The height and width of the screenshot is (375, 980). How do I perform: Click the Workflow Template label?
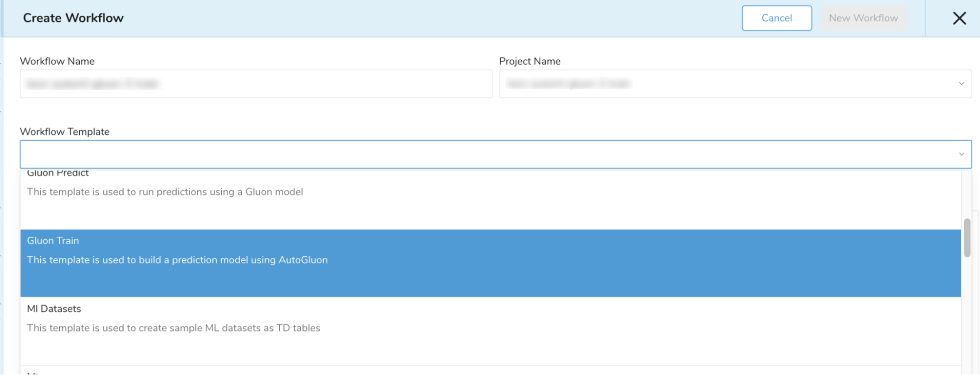tap(65, 132)
